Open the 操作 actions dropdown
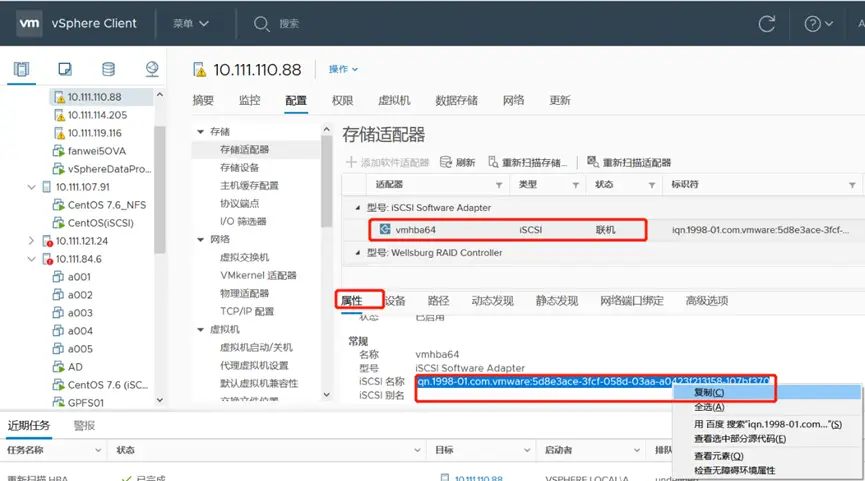Image resolution: width=865 pixels, height=481 pixels. 343,69
